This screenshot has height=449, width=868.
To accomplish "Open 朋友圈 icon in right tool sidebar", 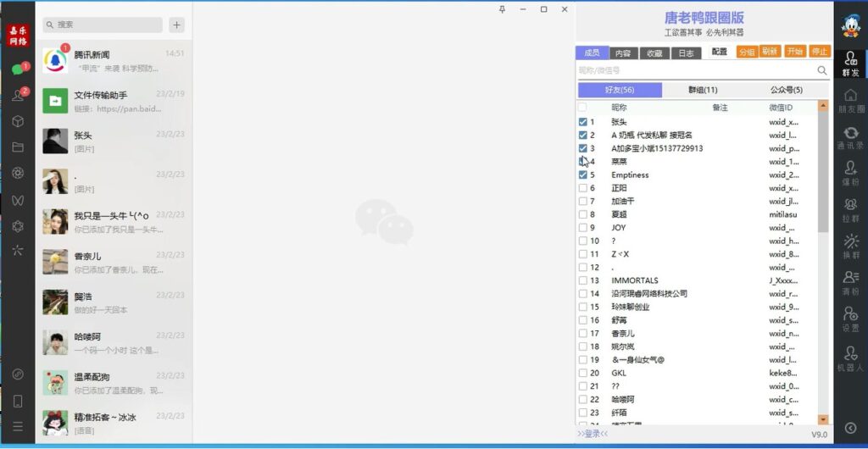I will coord(851,101).
